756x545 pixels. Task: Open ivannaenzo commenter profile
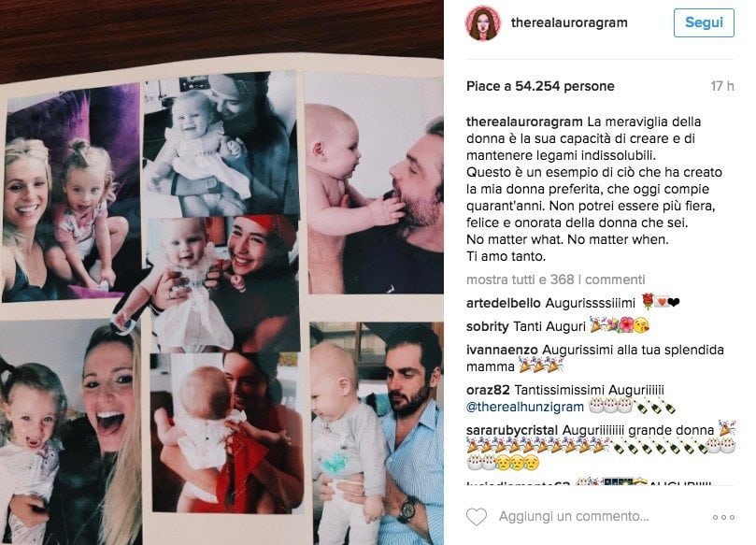pyautogui.click(x=502, y=350)
